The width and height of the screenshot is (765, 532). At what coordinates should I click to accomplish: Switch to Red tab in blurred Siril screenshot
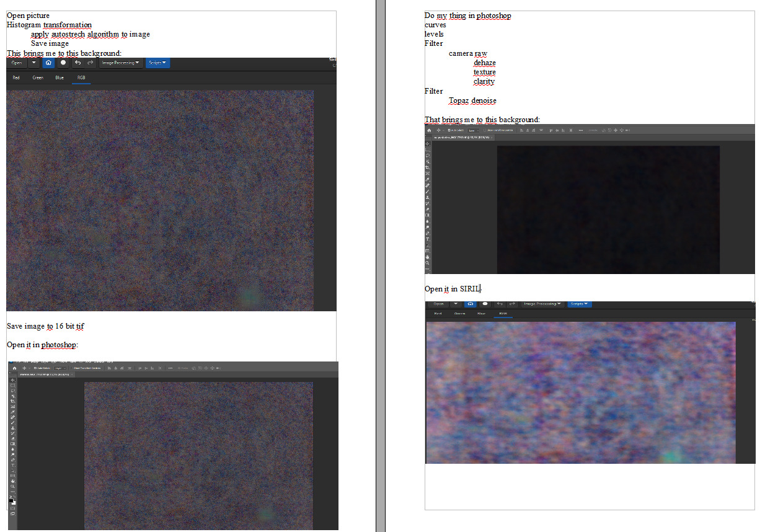(438, 314)
